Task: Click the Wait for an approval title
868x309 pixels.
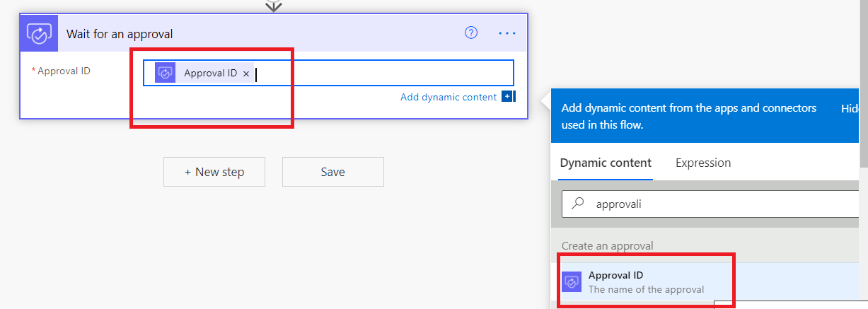Action: (x=120, y=34)
